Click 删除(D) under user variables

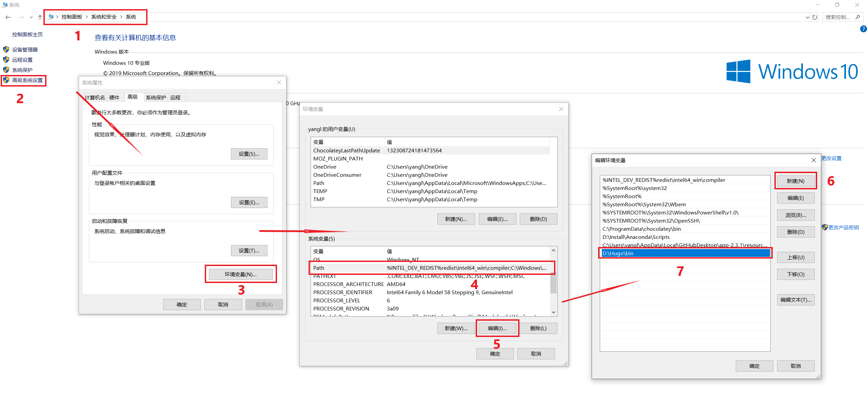(538, 219)
